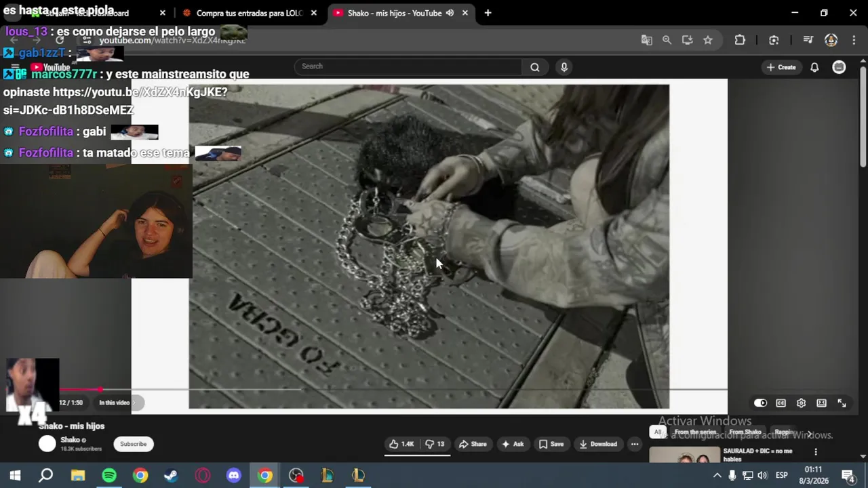Open the Google Translate page icon
868x488 pixels.
point(647,40)
